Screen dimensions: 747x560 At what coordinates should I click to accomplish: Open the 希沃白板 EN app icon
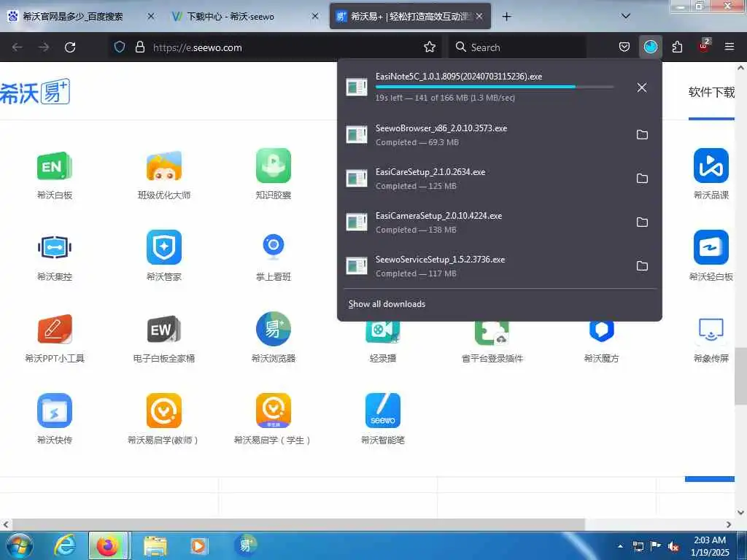[x=54, y=166]
